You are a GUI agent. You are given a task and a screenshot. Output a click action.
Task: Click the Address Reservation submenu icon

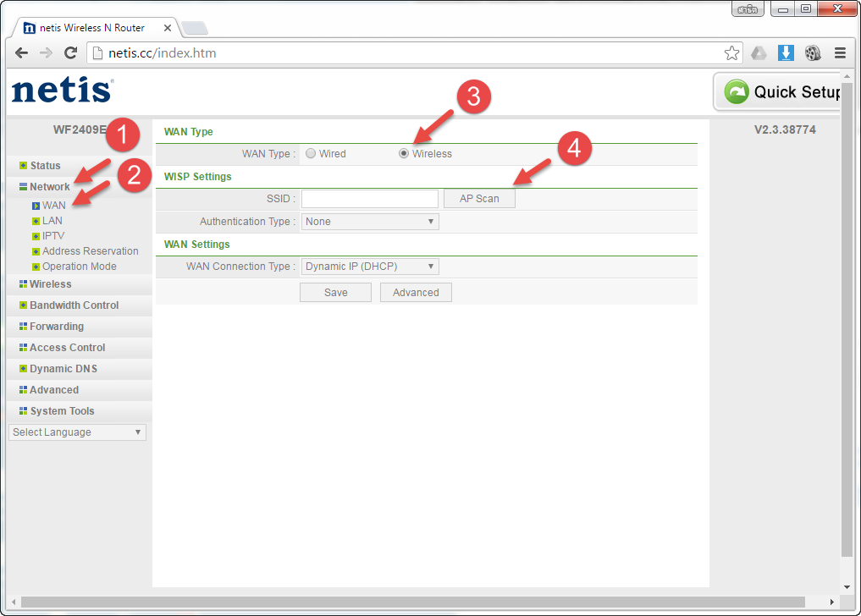tap(36, 251)
